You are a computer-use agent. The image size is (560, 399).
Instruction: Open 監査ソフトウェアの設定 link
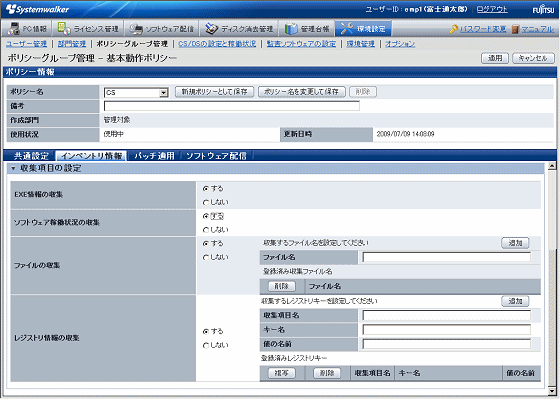pyautogui.click(x=301, y=44)
